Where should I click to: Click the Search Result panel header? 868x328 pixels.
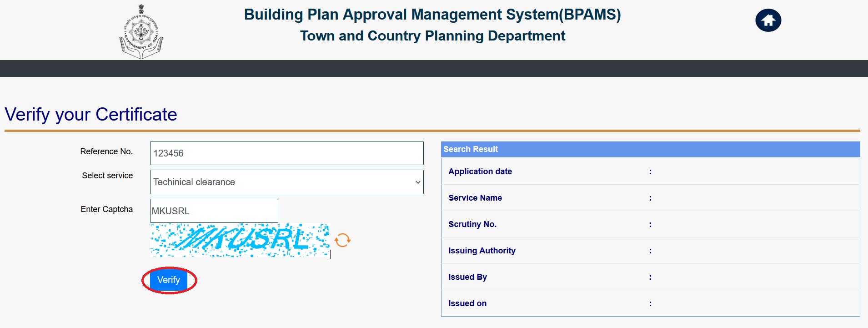pyautogui.click(x=650, y=149)
